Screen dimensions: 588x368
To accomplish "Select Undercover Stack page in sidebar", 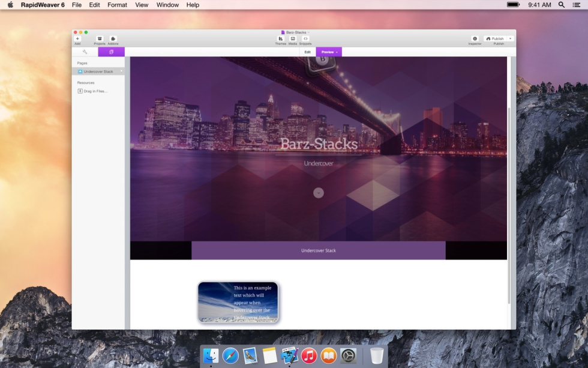I will pyautogui.click(x=98, y=71).
